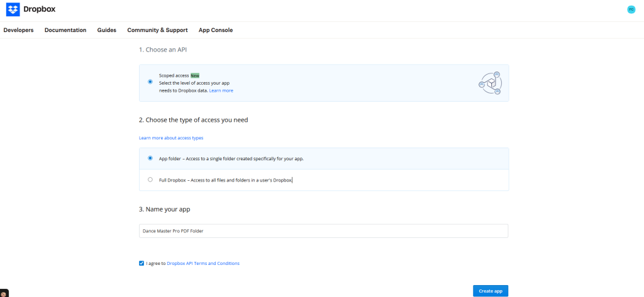
Task: Open the Developers menu
Action: click(18, 30)
